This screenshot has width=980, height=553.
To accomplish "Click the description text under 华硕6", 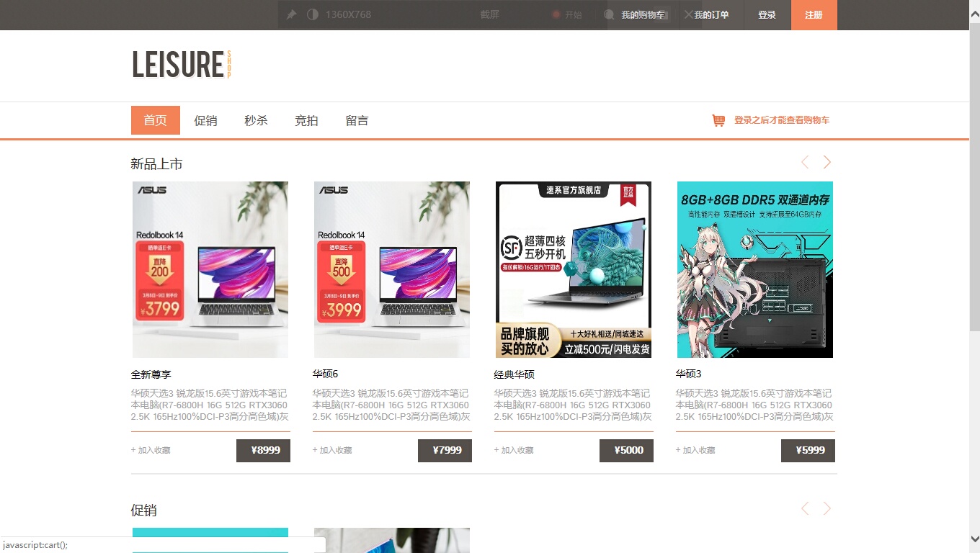I will point(391,405).
